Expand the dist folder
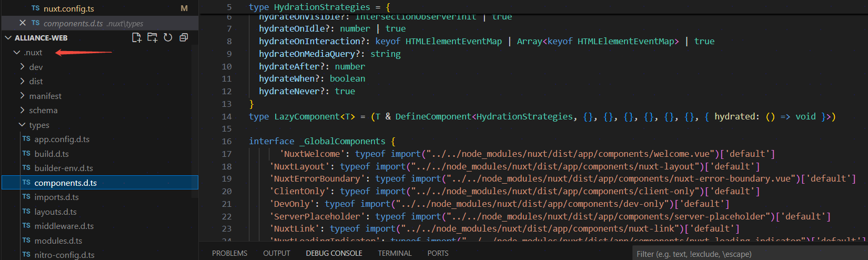 tap(36, 81)
